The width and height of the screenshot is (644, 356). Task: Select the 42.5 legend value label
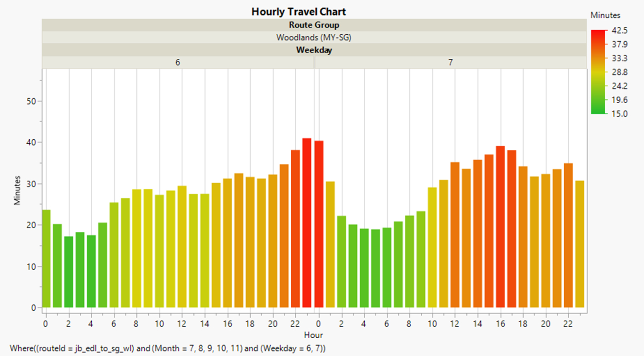point(620,30)
